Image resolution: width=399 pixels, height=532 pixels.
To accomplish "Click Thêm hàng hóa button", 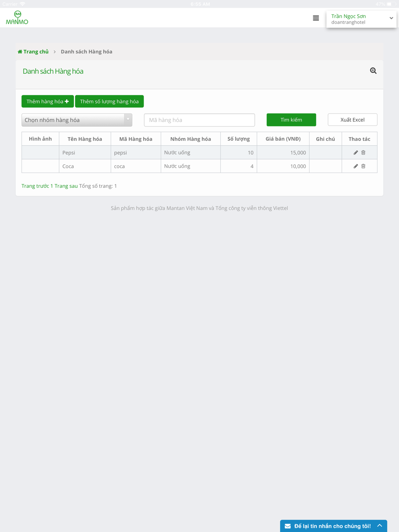I will [x=47, y=101].
